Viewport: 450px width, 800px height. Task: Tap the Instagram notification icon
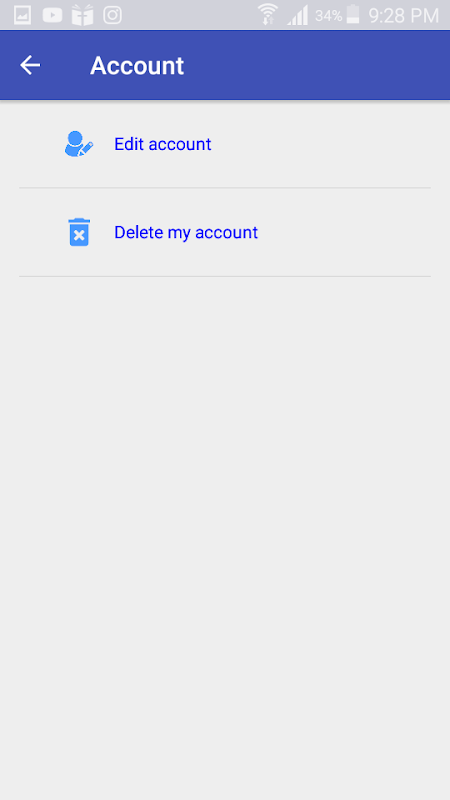(112, 15)
